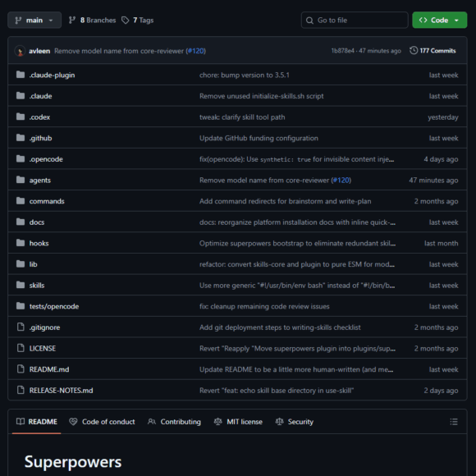The image size is (476, 476).
Task: Open the .codex directory
Action: pos(39,117)
